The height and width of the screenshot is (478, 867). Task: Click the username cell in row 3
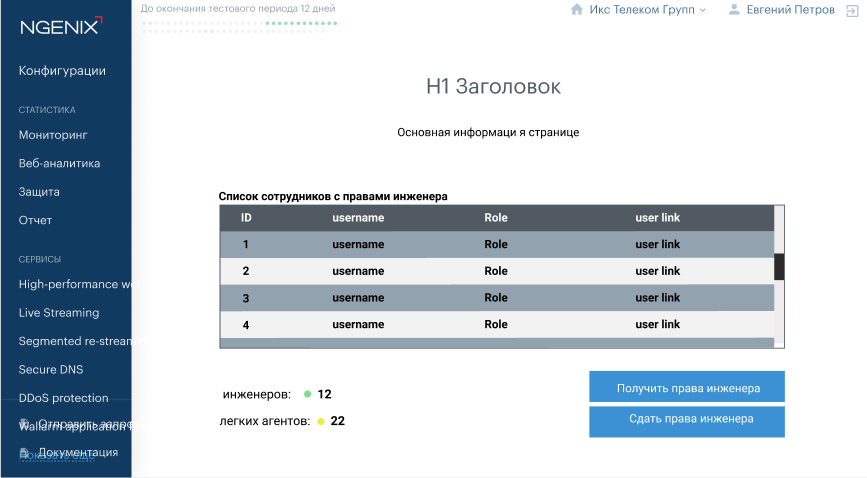[x=358, y=298]
